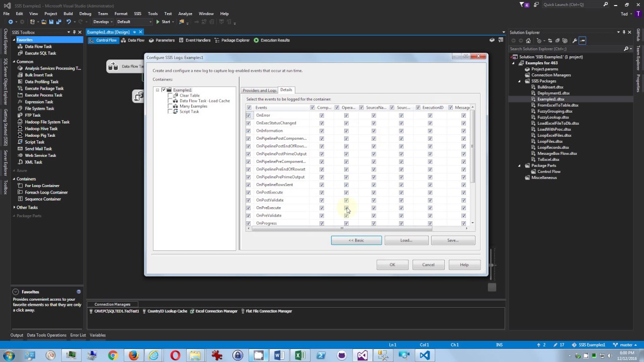
Task: Uncheck the Examples1 container checkbox
Action: (164, 90)
